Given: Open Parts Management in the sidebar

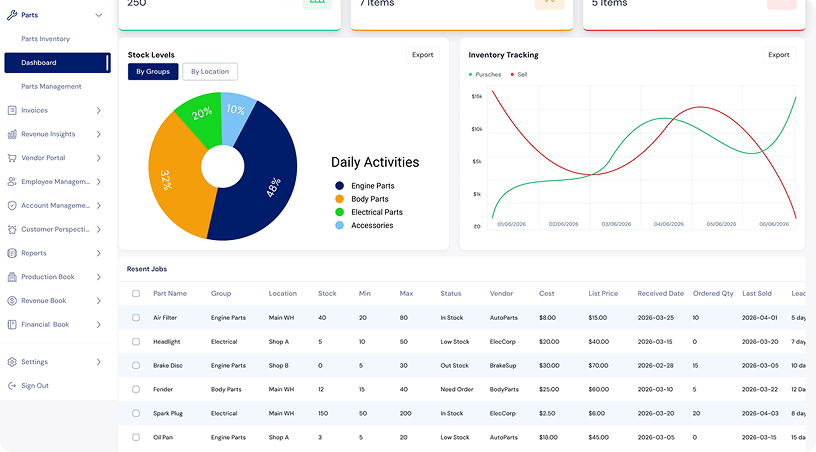Looking at the screenshot, I should (x=51, y=86).
